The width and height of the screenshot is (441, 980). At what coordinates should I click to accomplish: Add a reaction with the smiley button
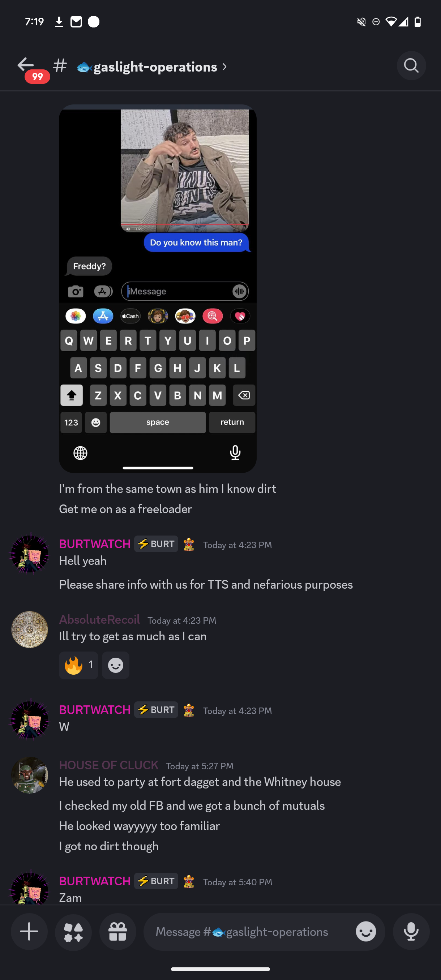point(116,665)
